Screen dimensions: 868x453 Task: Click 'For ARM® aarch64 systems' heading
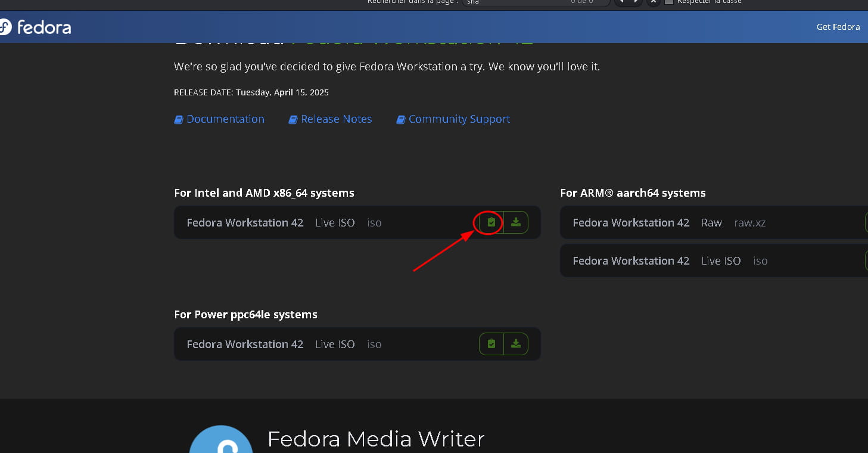click(633, 193)
